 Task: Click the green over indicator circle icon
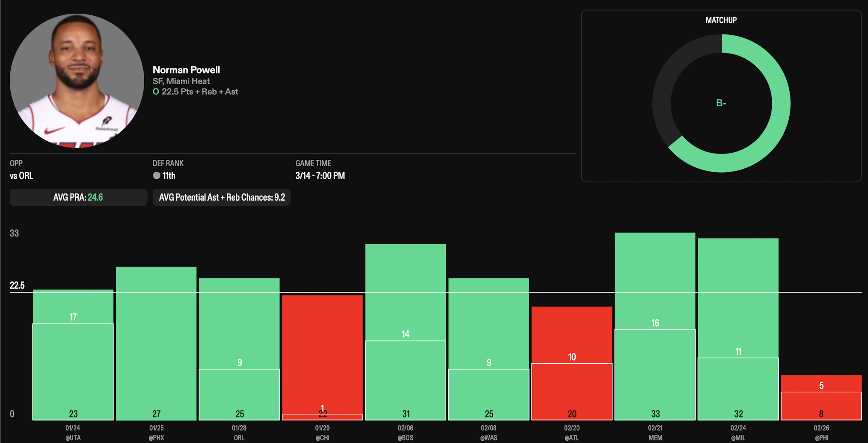point(156,92)
